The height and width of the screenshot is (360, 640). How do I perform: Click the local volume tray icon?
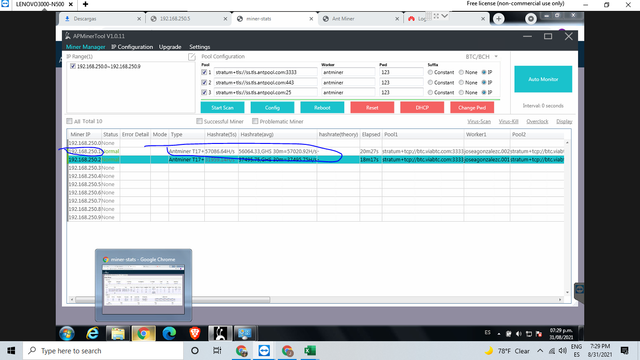pyautogui.click(x=563, y=351)
